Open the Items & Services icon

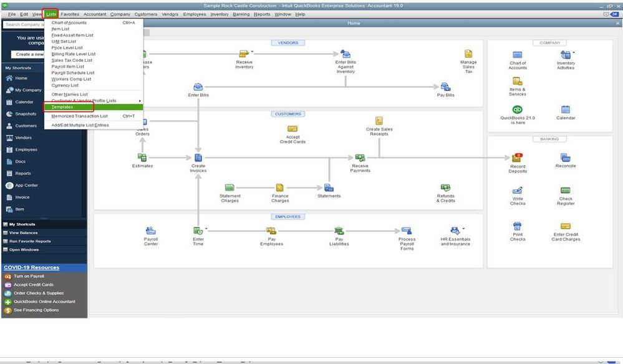518,81
